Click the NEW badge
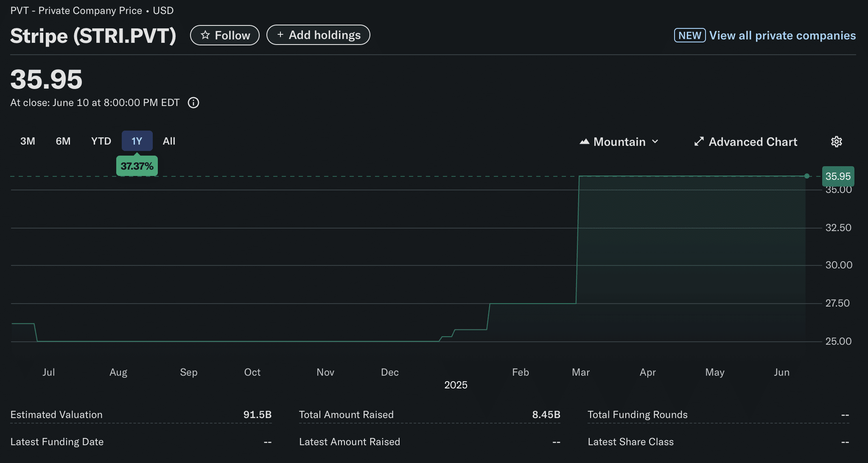868x463 pixels. [x=689, y=35]
